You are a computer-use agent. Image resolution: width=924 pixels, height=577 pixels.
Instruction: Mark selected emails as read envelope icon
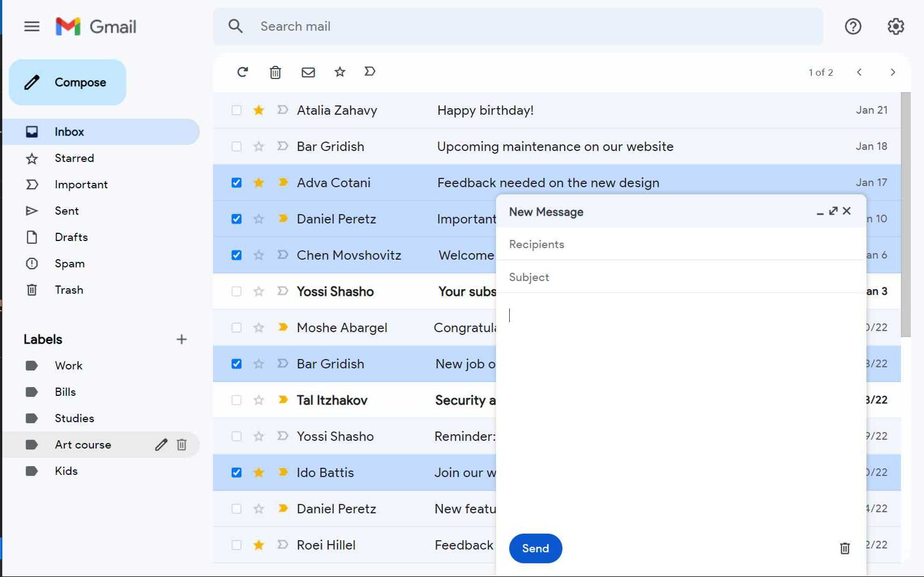[308, 72]
